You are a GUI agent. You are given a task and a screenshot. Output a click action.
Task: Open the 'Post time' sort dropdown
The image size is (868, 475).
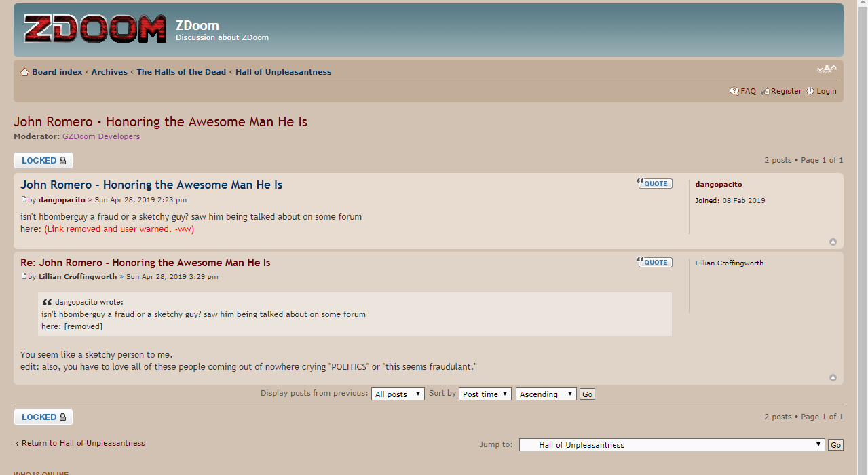click(x=485, y=394)
